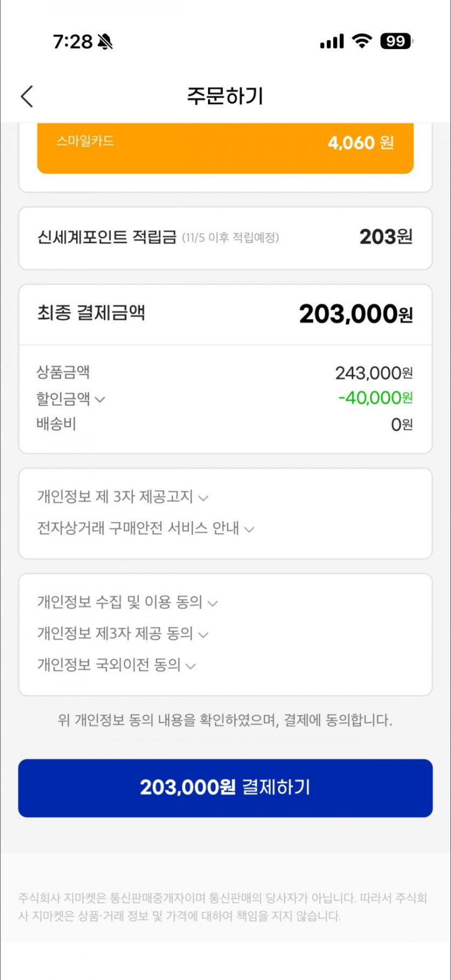Tap the Wi-Fi status icon
The image size is (451, 980).
(361, 41)
